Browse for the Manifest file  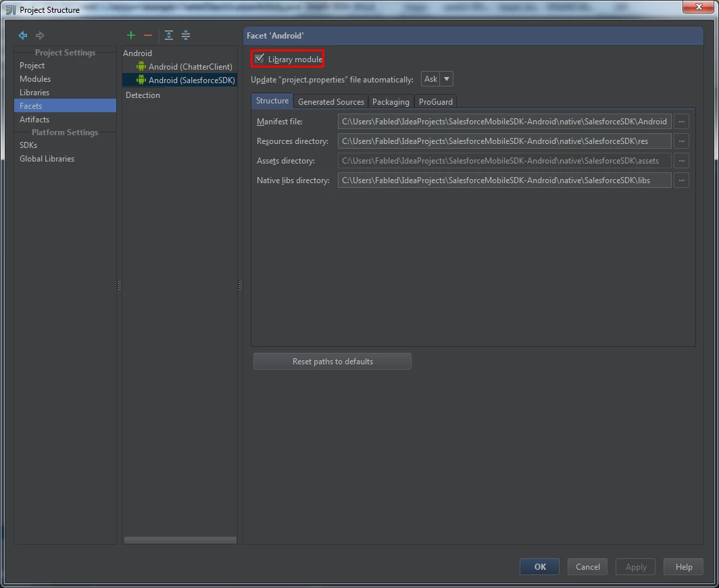tap(681, 122)
